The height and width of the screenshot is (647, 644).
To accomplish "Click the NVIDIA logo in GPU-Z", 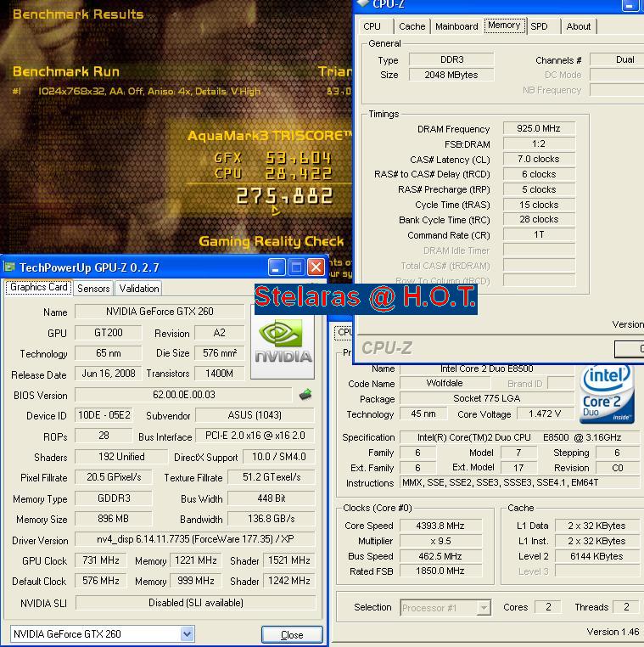I will [283, 343].
